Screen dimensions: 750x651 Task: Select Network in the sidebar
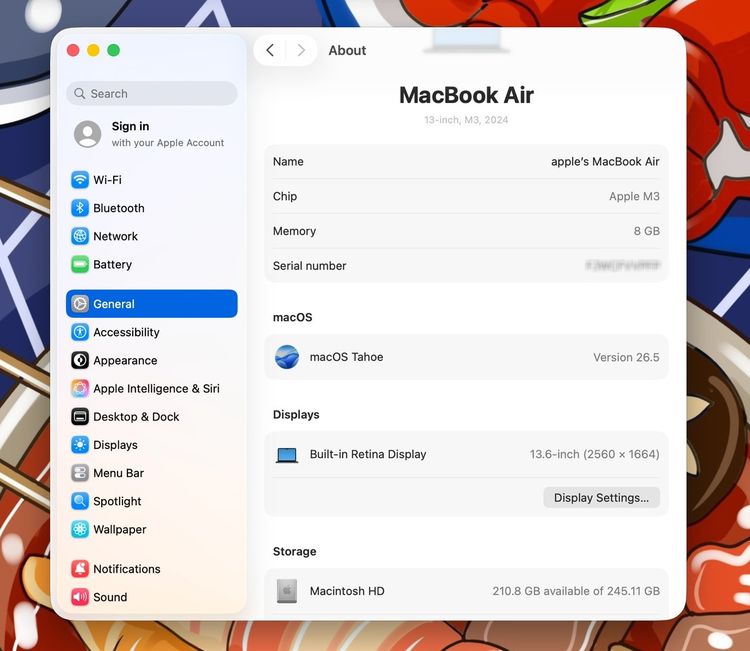[x=152, y=236]
